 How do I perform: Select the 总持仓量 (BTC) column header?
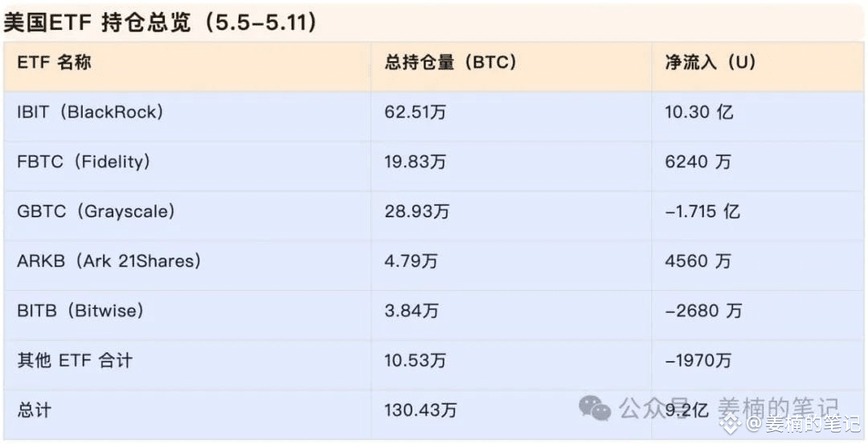[x=451, y=63]
